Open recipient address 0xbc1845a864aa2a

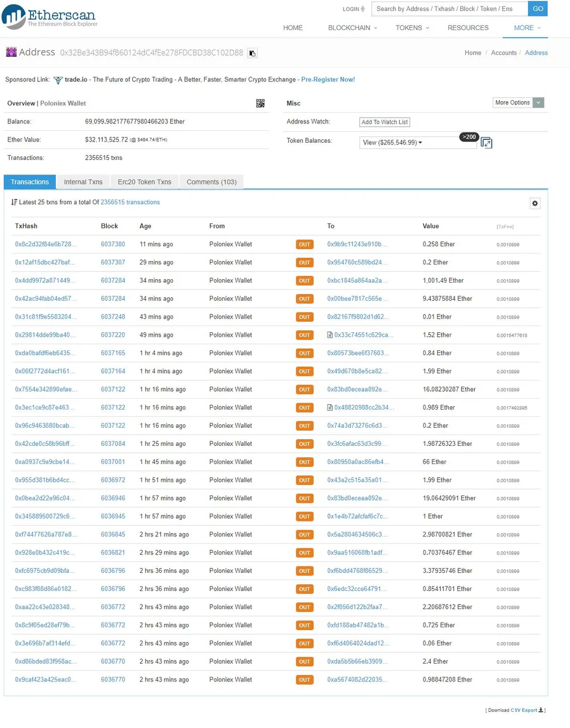(357, 281)
